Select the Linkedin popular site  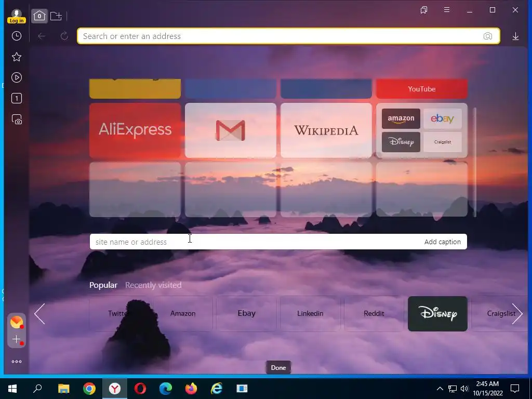tap(310, 313)
